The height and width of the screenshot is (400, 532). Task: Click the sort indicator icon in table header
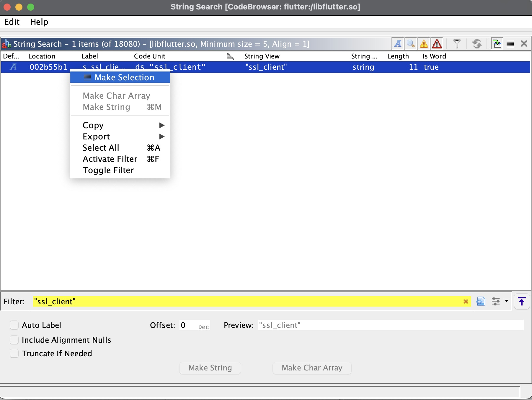coord(230,56)
